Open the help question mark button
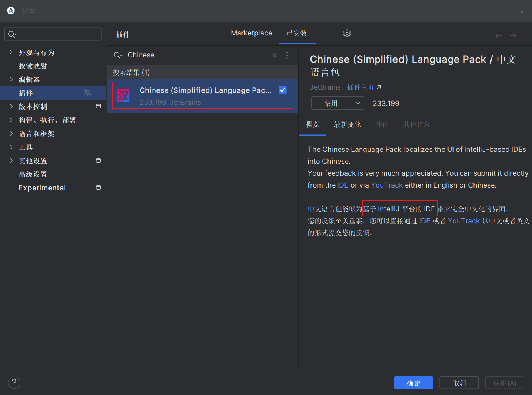Screen dimensions: 532x395 coord(14,383)
